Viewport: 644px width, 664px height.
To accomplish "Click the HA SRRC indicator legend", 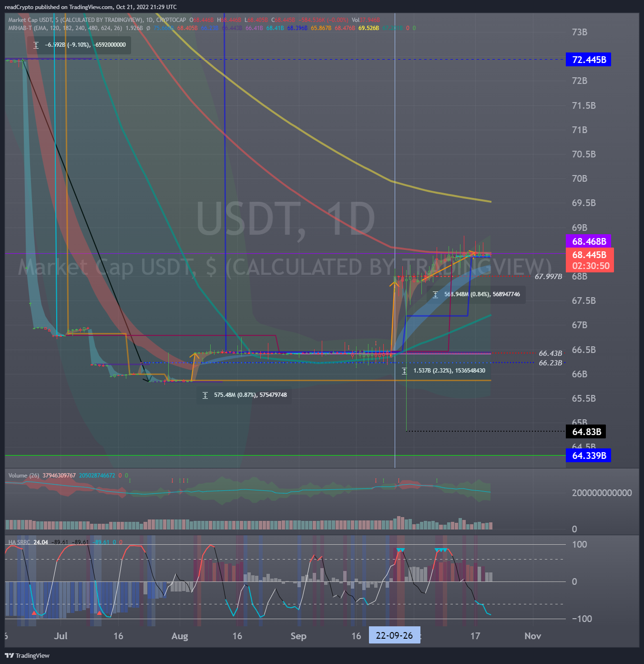I will coord(19,542).
